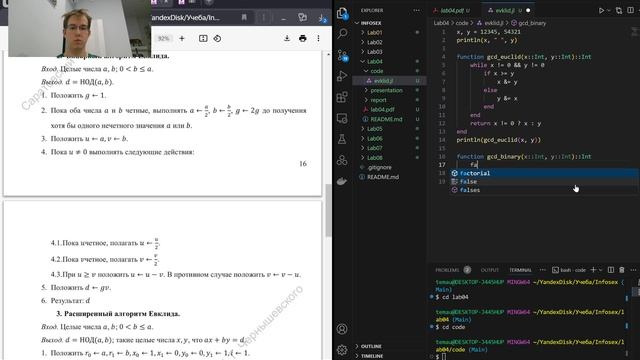
Task: Open the Accounts menu icon
Action: (342, 329)
